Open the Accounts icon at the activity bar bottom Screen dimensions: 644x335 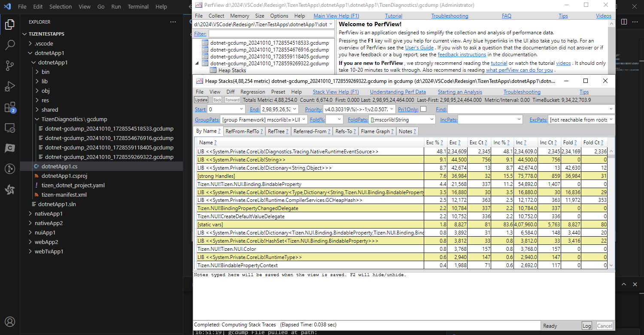pyautogui.click(x=9, y=321)
